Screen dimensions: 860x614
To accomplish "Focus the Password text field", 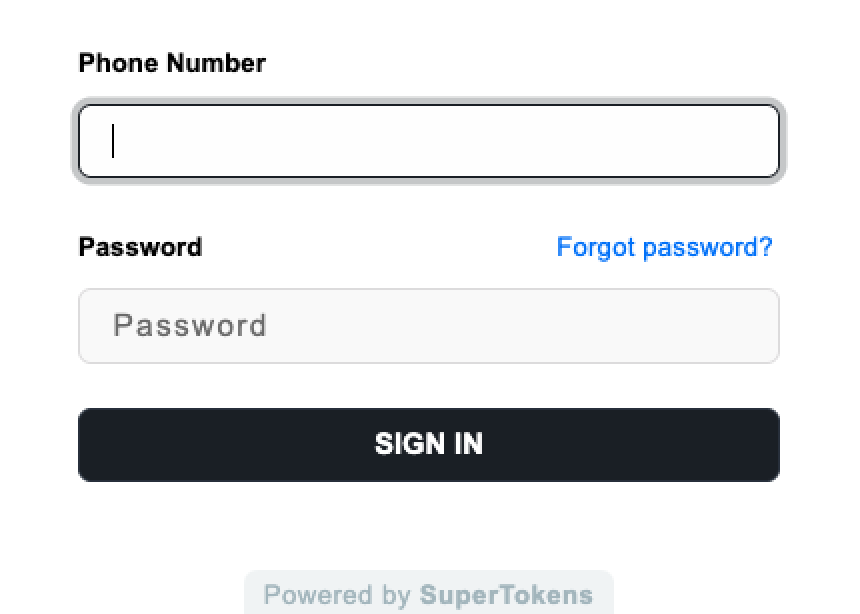I will click(428, 326).
